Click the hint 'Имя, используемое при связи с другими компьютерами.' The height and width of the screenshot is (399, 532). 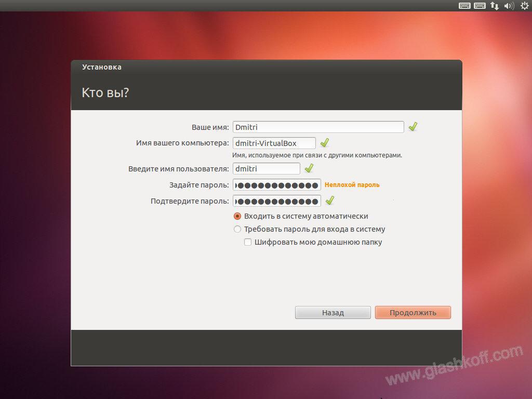[x=317, y=155]
